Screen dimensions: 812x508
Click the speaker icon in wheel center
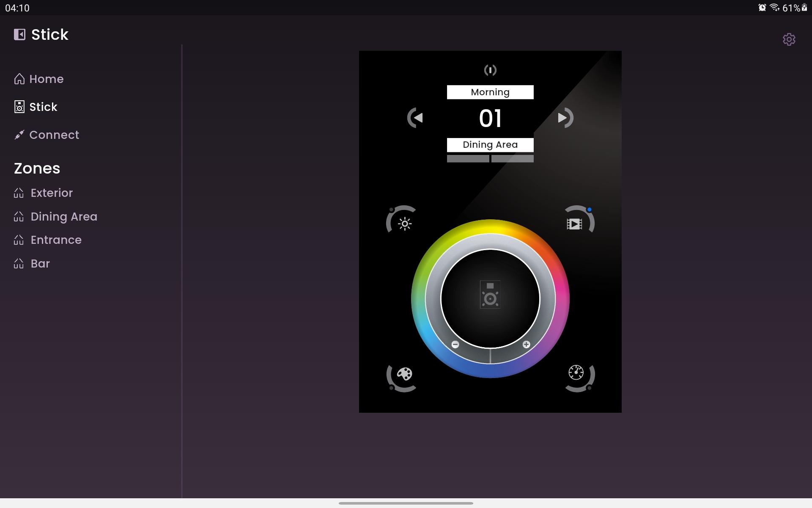click(490, 295)
